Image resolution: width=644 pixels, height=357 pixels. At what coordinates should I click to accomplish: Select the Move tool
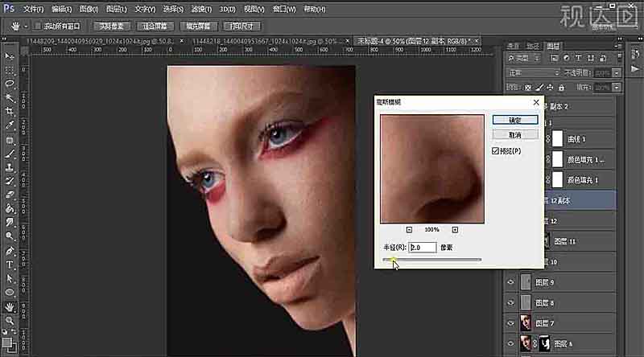10,55
